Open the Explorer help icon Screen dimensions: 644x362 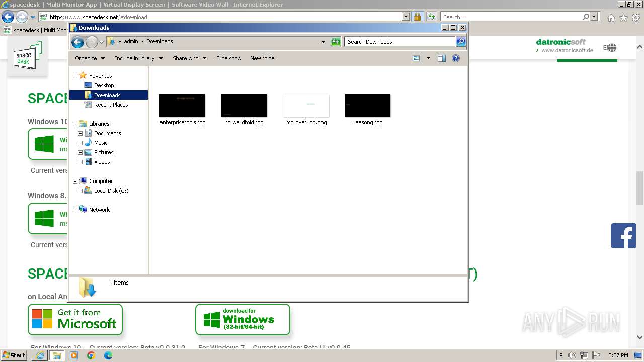coord(456,58)
